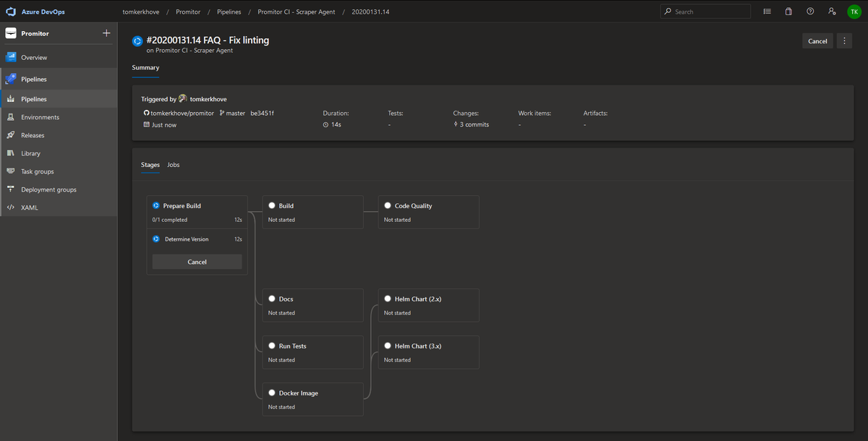The height and width of the screenshot is (441, 868).
Task: Cancel the Prepare Build stage
Action: (x=197, y=262)
